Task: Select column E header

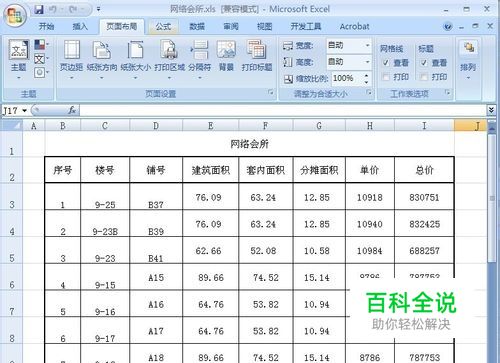Action: 211,126
